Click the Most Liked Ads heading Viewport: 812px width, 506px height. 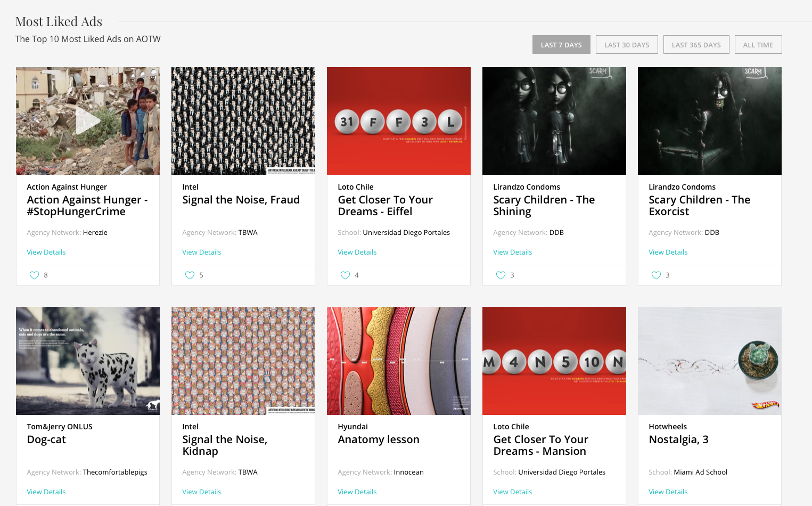[x=59, y=22]
